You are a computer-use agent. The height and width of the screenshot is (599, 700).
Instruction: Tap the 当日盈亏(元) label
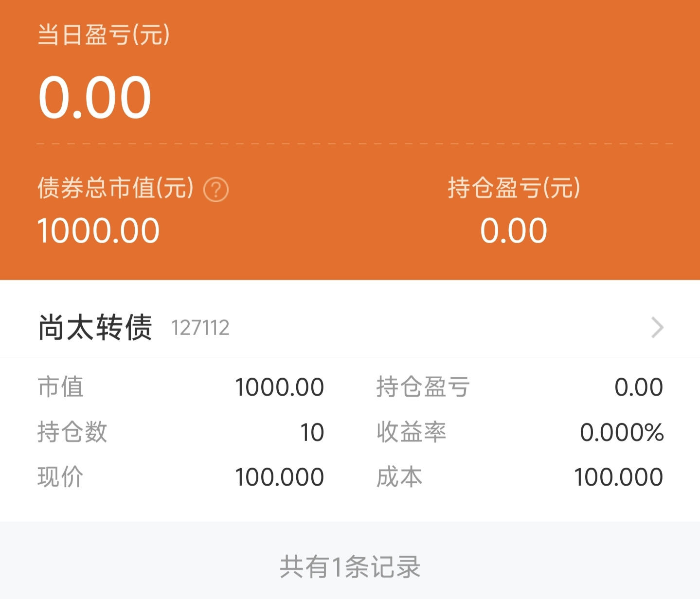104,35
